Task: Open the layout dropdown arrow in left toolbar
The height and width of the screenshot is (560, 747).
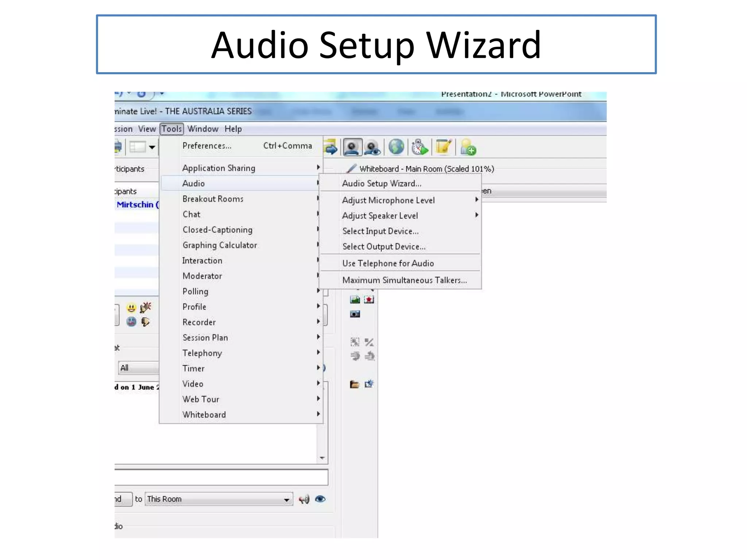Action: pos(152,147)
